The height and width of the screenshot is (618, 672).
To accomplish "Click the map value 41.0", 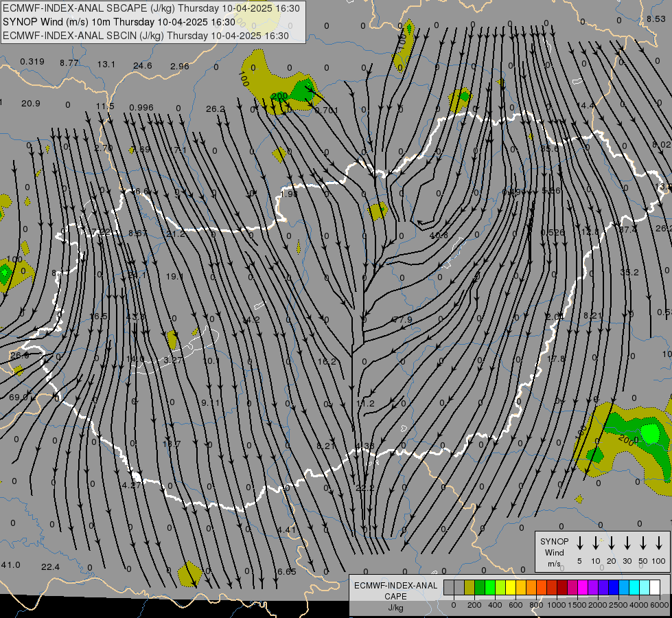I will click(x=11, y=564).
